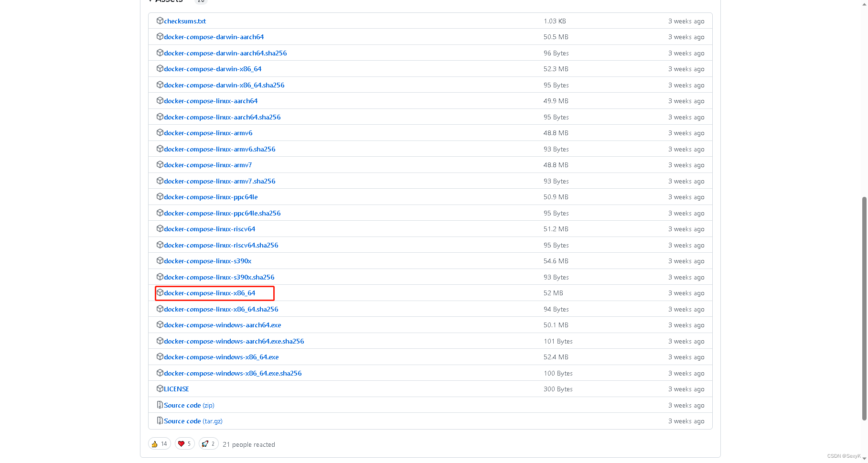Download checksums.txt
The height and width of the screenshot is (463, 868).
185,21
